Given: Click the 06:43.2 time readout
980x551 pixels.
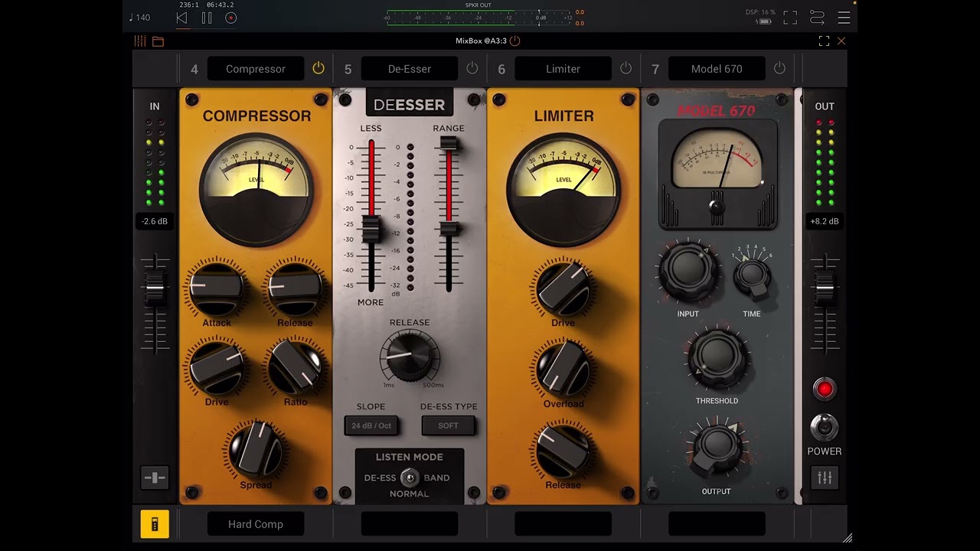Looking at the screenshot, I should (220, 5).
